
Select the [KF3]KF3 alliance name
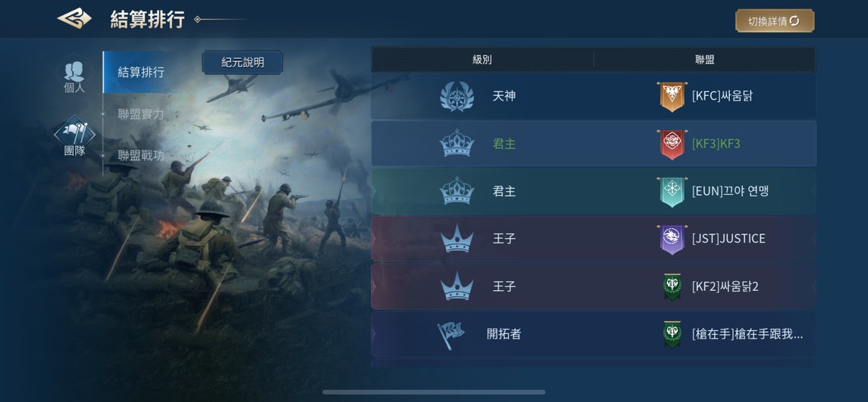click(716, 144)
